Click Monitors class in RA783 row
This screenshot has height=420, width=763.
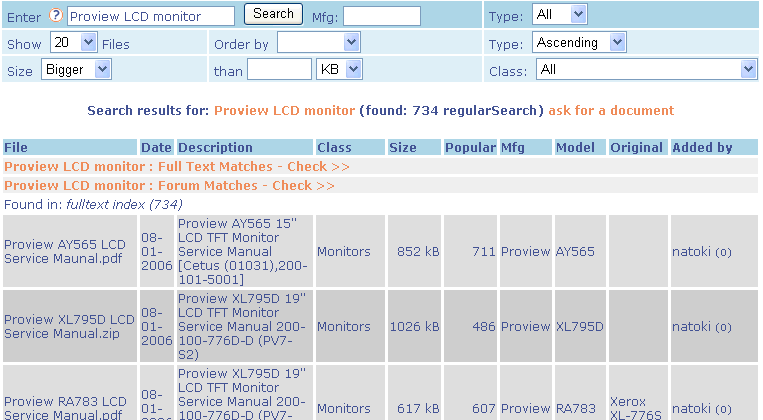pyautogui.click(x=344, y=408)
